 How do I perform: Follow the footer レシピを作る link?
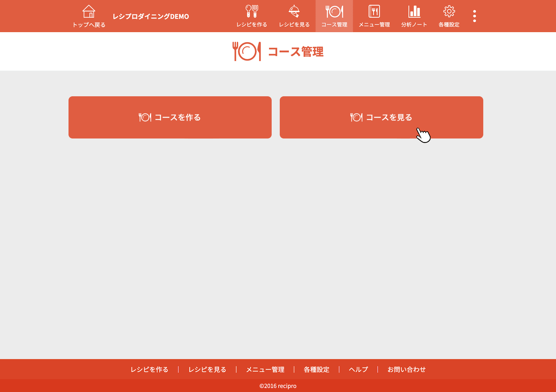(x=149, y=369)
